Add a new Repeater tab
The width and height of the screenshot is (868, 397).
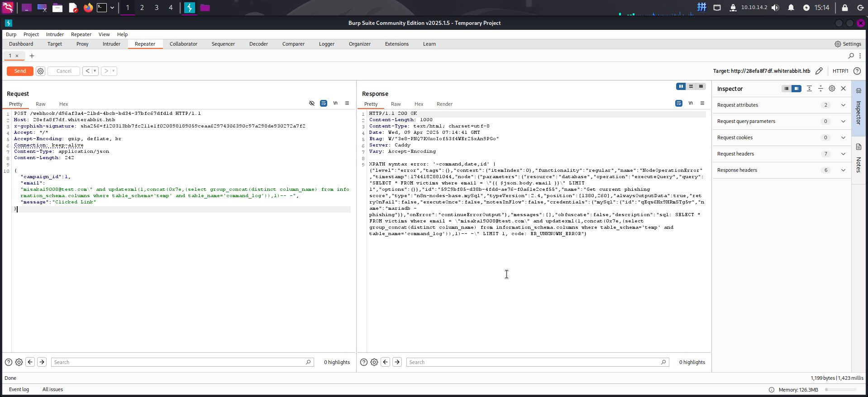coord(32,56)
